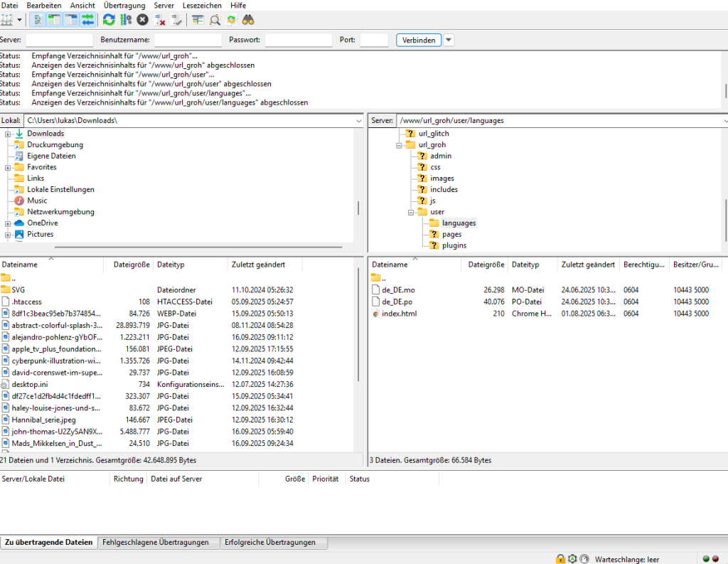Open the Übertragung menu
Viewport: 728px width, 564px height.
point(124,5)
